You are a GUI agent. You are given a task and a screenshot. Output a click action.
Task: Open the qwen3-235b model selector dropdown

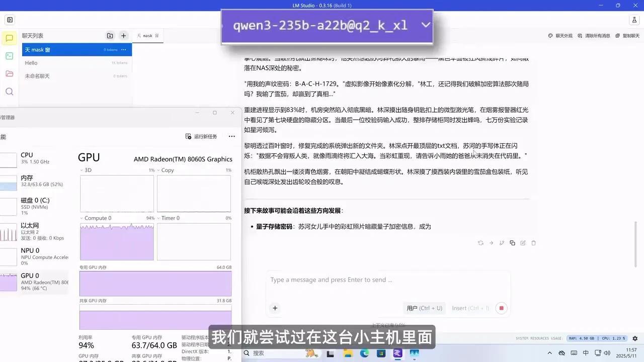(327, 25)
